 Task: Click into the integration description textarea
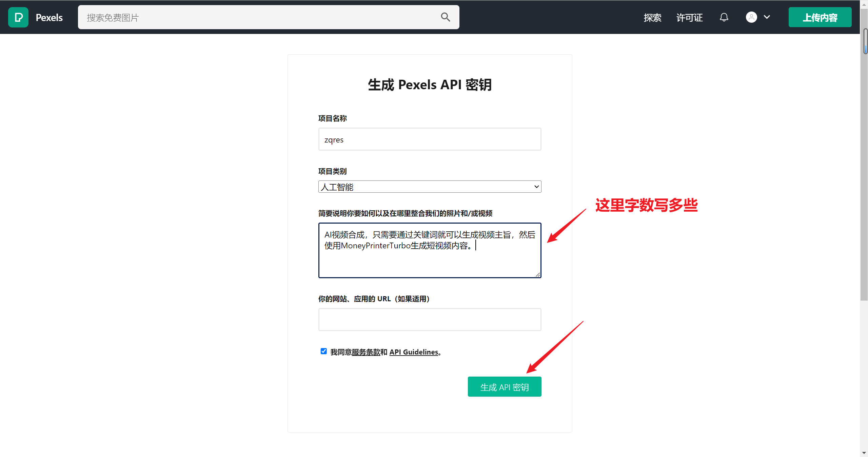click(x=430, y=250)
